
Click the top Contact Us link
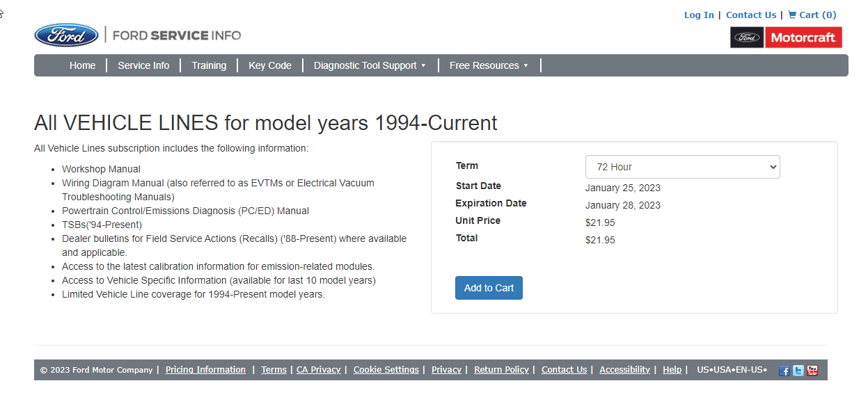click(x=751, y=15)
